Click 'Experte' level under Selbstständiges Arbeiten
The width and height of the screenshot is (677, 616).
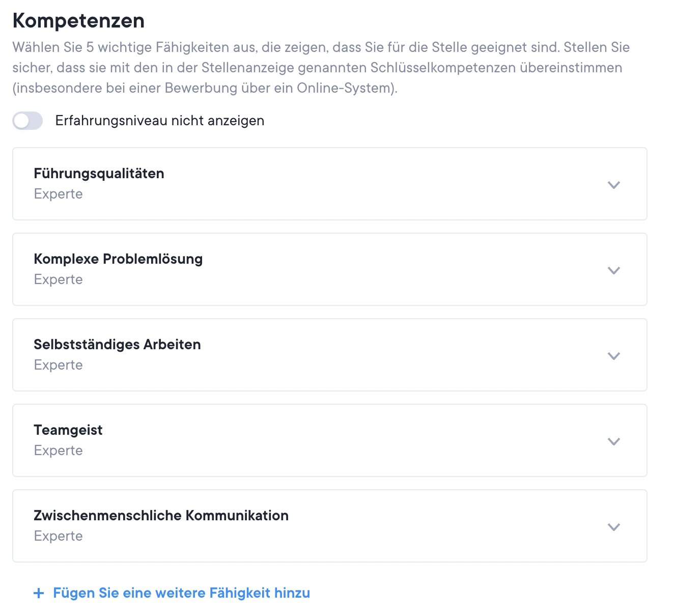pos(58,365)
